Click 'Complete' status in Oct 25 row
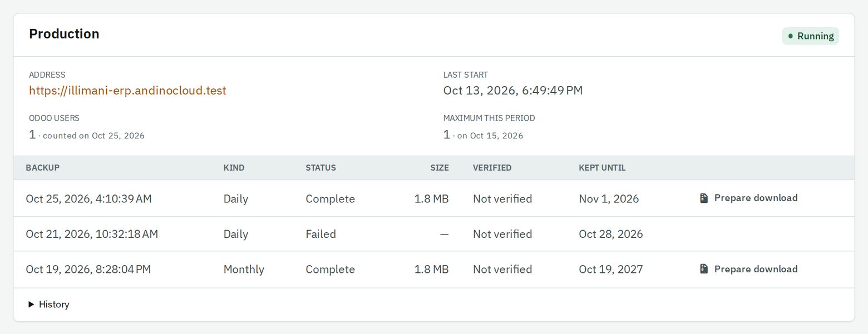The image size is (868, 334). (x=330, y=198)
